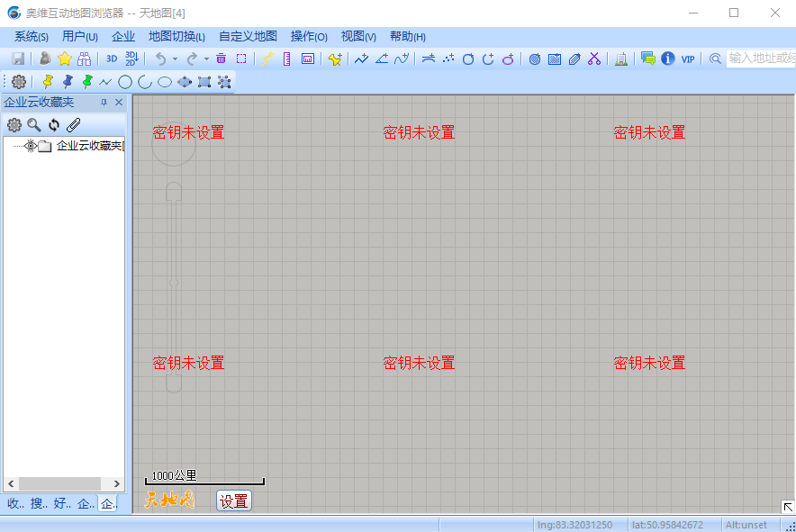
Task: Select the group selection squares tool
Action: pos(224,82)
